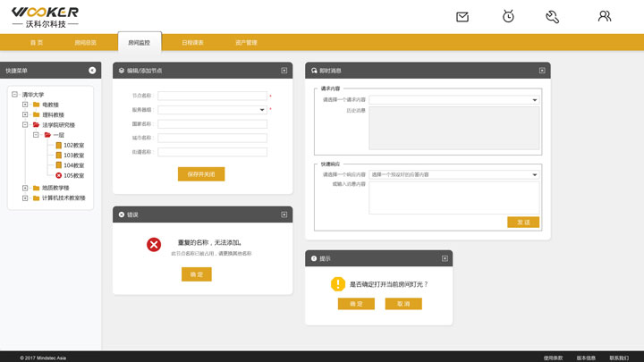Click the 105教室 red error icon
Viewport: 644px width, 362px height.
coord(59,175)
